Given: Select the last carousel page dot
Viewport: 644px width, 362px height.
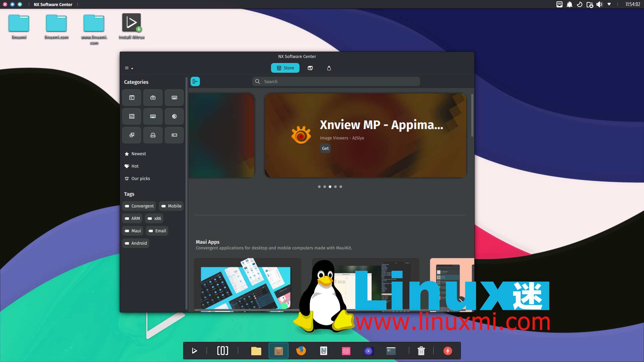Looking at the screenshot, I should click(341, 187).
